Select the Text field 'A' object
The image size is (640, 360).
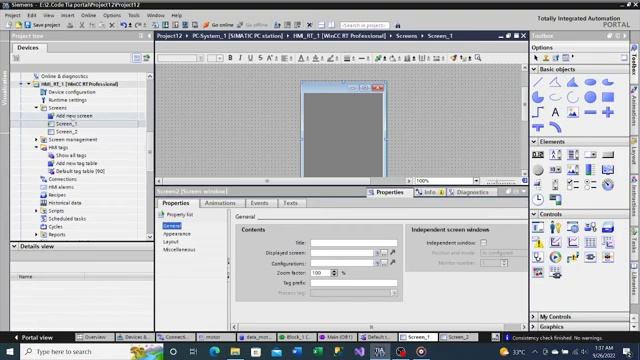pos(555,112)
